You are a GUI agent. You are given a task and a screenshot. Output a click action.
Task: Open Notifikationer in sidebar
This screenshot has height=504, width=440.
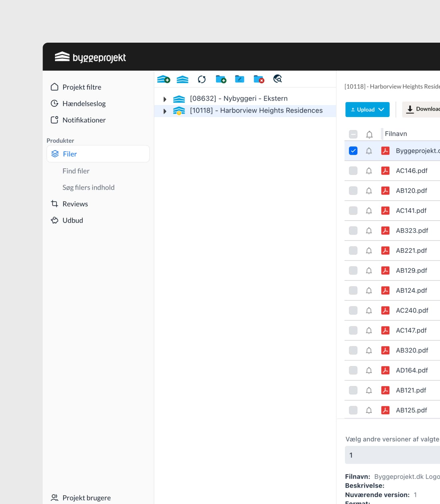pyautogui.click(x=78, y=120)
